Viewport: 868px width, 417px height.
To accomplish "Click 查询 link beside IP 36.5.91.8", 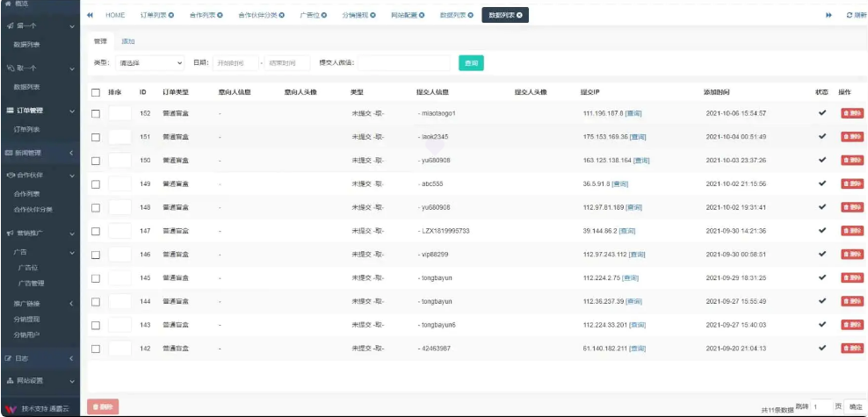I will (x=620, y=183).
